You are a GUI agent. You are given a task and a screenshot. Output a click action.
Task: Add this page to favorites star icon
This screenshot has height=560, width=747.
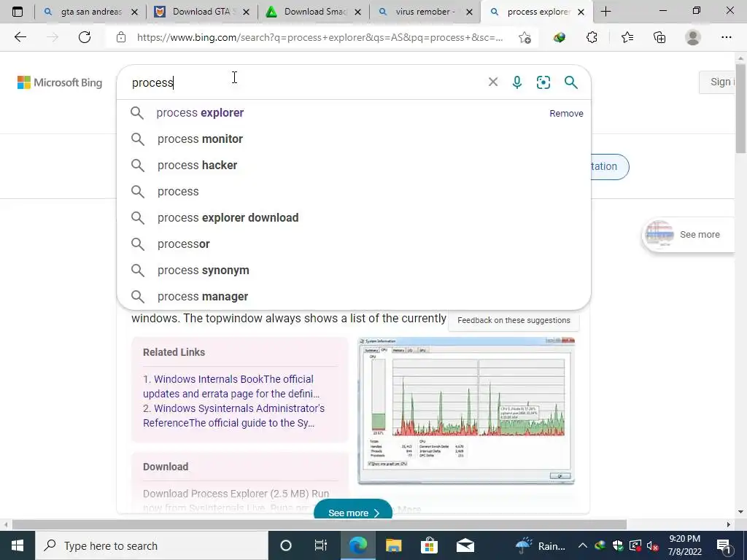(x=525, y=37)
